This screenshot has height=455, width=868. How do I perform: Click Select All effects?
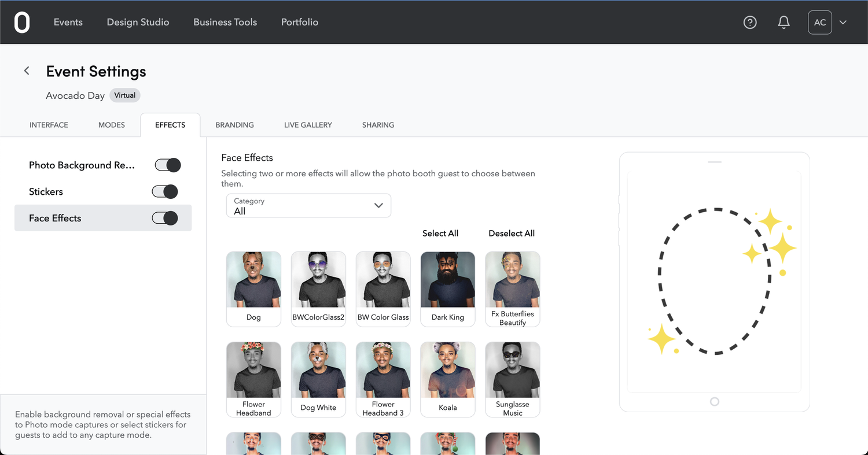pyautogui.click(x=440, y=234)
